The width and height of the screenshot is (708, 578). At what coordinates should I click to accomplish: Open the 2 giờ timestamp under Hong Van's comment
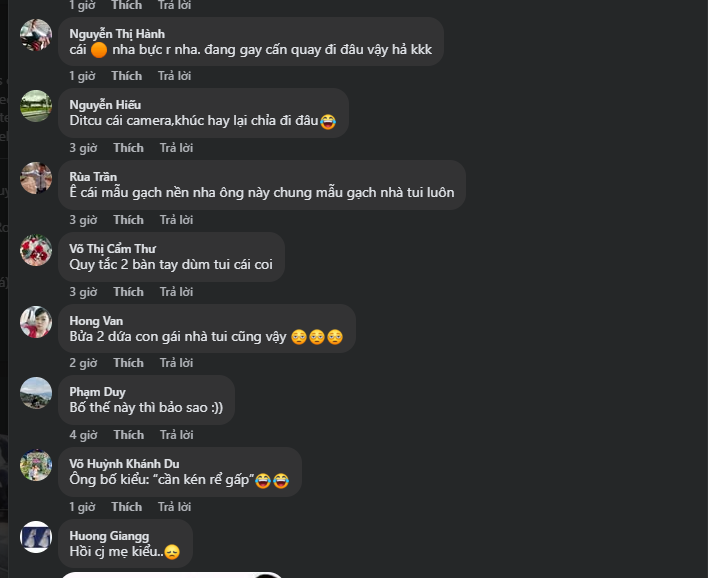(83, 363)
